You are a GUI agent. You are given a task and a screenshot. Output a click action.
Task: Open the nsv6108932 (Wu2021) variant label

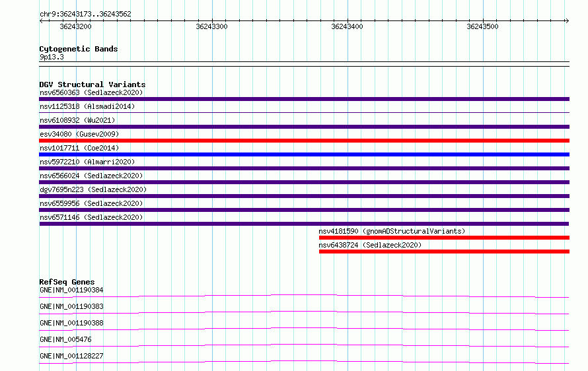tap(77, 120)
